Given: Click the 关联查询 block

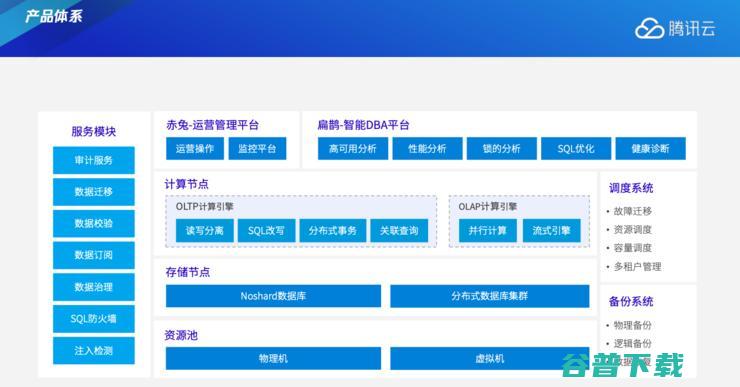Looking at the screenshot, I should coord(399,230).
